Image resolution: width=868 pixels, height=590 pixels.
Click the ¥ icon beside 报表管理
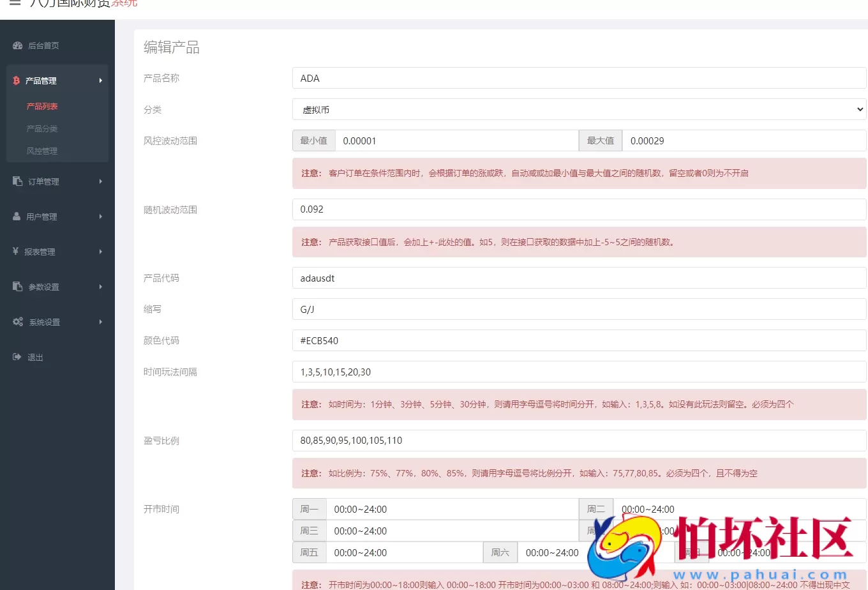[x=17, y=251]
